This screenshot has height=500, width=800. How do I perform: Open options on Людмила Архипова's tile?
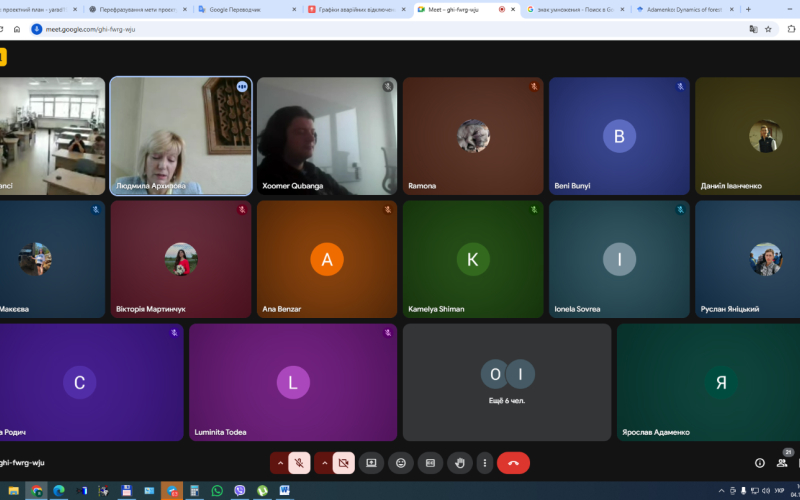(x=241, y=87)
